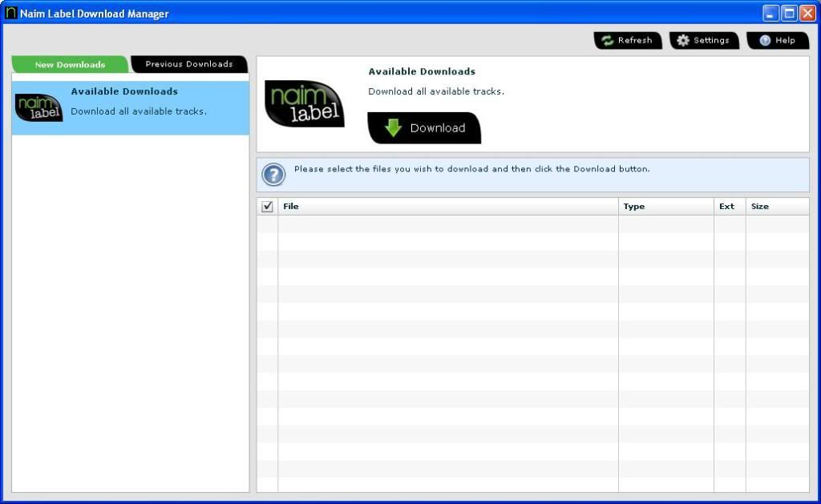This screenshot has height=504, width=821.
Task: Click the 'Available Downloads' heading in right panel
Action: point(422,71)
